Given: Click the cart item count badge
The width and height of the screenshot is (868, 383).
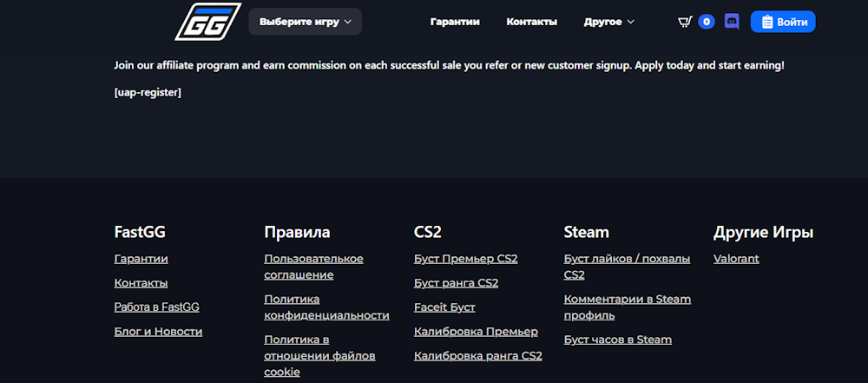Looking at the screenshot, I should click(x=707, y=22).
